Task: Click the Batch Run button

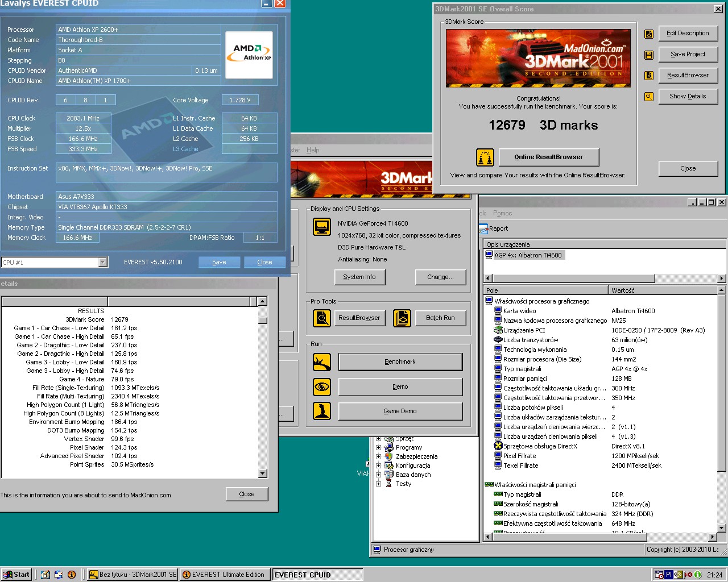Action: tap(440, 318)
